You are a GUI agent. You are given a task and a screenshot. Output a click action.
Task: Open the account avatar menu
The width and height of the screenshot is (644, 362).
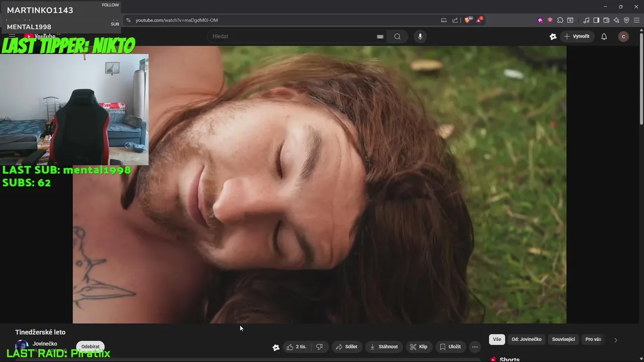pos(623,36)
